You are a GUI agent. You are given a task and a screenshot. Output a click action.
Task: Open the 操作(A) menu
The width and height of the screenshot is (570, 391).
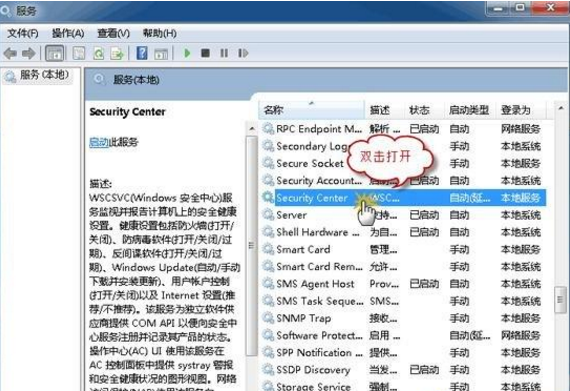pos(68,33)
